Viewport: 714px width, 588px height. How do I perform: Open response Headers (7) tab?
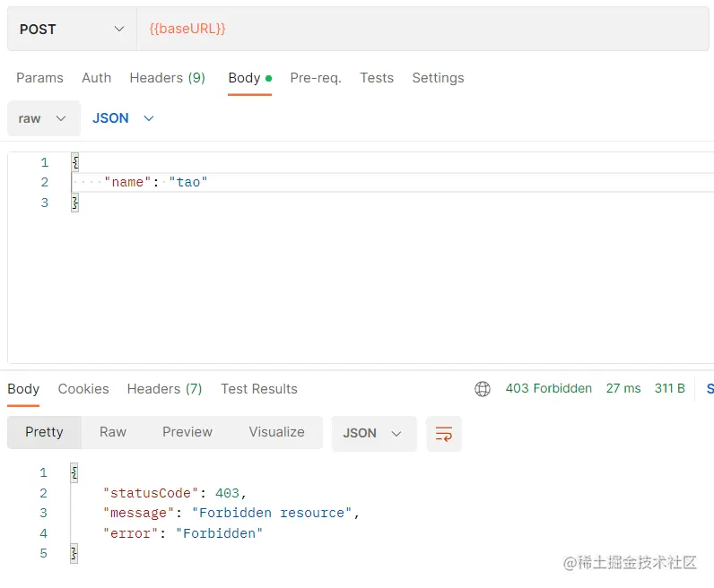click(x=164, y=389)
